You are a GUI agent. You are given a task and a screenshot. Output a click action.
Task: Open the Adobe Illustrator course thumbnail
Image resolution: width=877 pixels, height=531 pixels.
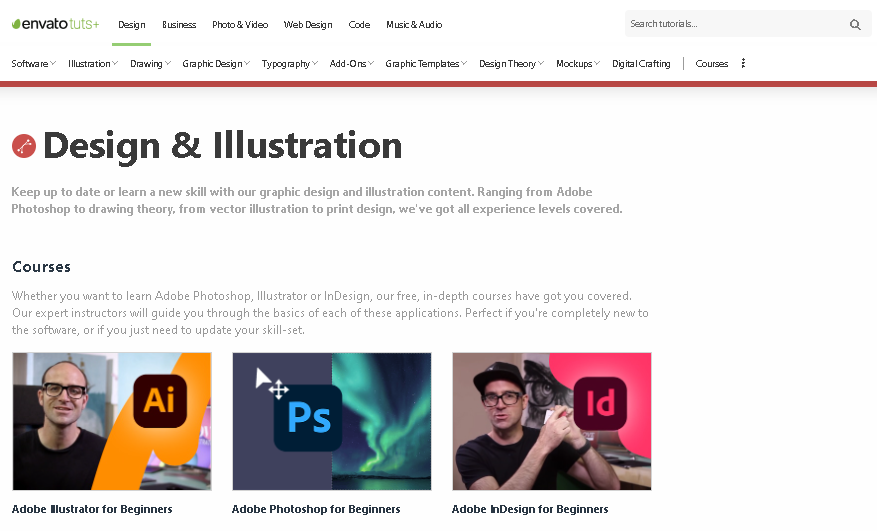(x=112, y=421)
